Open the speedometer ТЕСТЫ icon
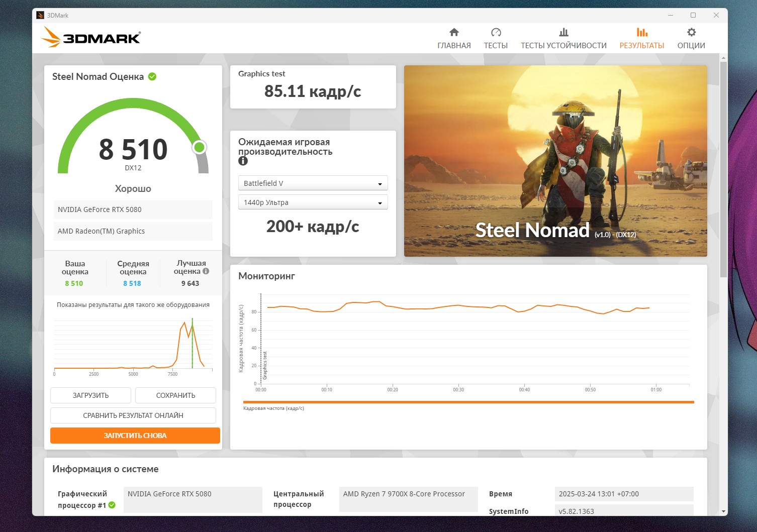 pos(496,33)
